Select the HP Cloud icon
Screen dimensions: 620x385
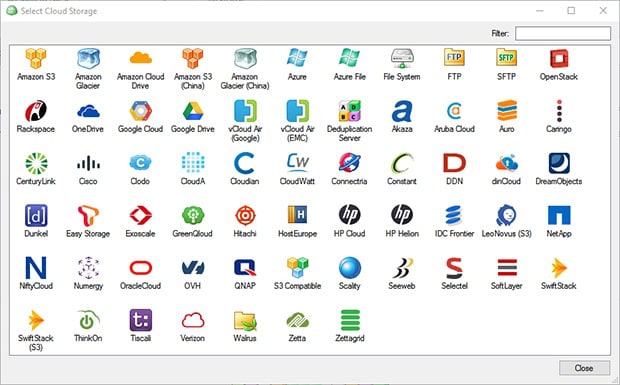(x=349, y=215)
